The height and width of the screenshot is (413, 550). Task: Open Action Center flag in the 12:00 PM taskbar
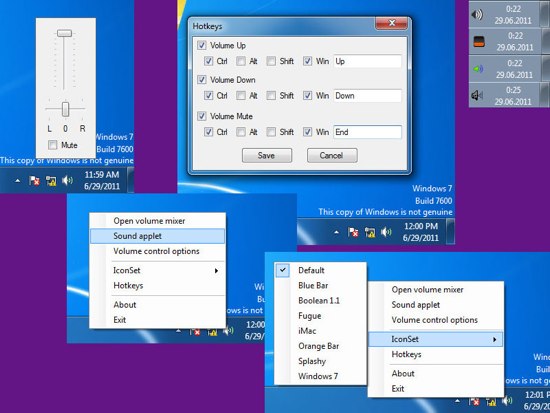coord(353,232)
